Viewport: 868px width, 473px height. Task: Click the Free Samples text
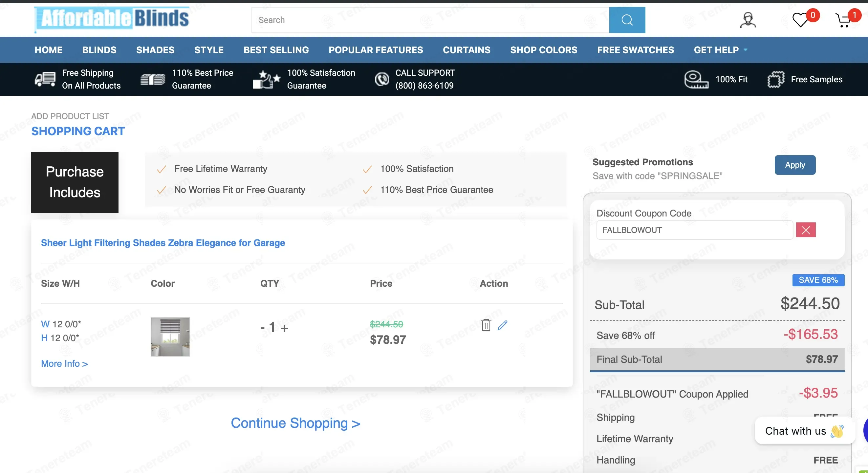(x=816, y=79)
